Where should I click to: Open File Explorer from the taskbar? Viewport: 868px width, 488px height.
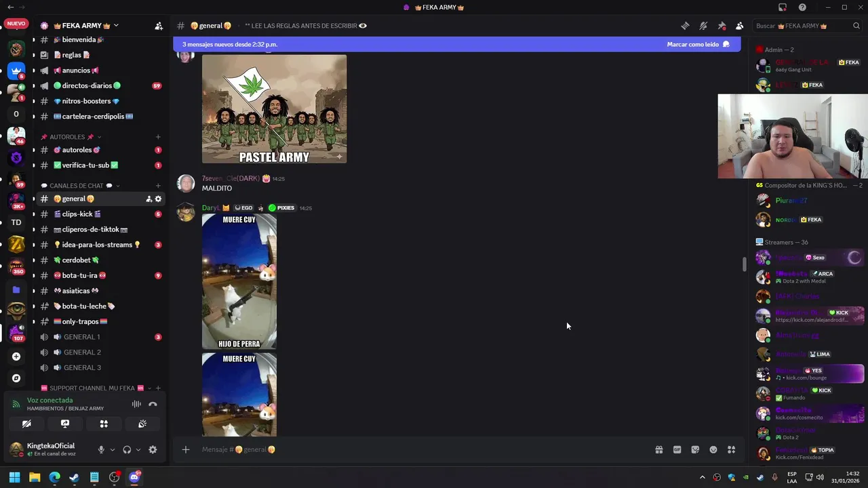pos(35,477)
